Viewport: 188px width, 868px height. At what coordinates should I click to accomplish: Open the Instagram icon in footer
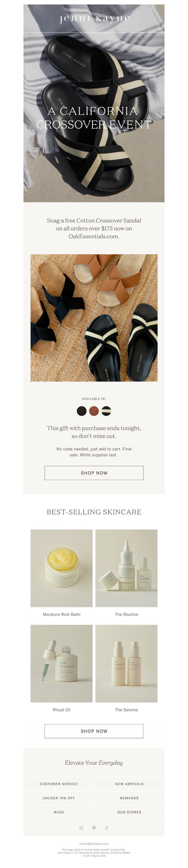(81, 828)
